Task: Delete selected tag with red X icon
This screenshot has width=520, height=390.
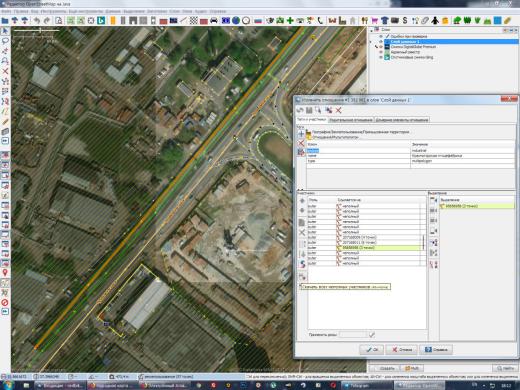Action: [x=301, y=143]
